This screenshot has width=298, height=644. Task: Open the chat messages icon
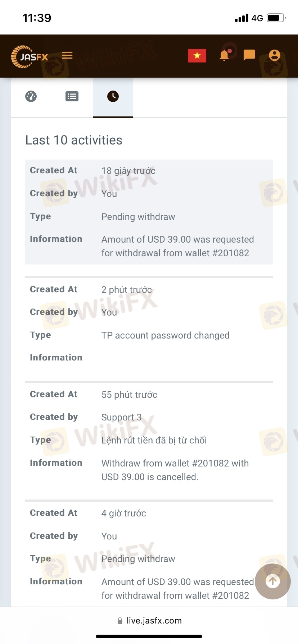249,55
